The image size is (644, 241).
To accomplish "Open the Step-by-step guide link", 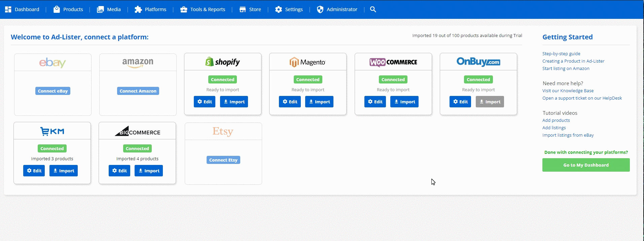I will (561, 54).
